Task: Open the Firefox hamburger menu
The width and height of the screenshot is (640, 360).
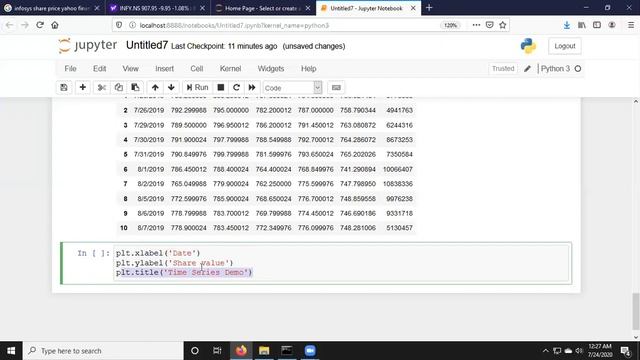Action: (631, 25)
